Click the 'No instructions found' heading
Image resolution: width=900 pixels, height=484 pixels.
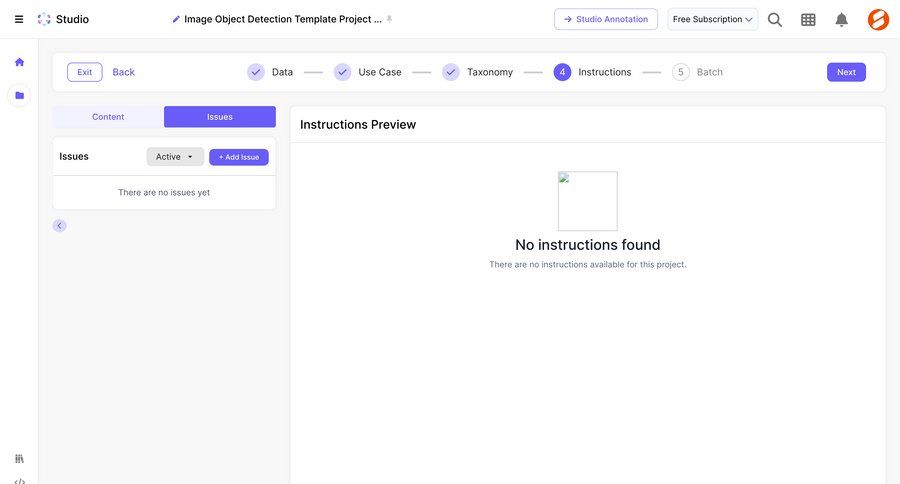coord(588,245)
